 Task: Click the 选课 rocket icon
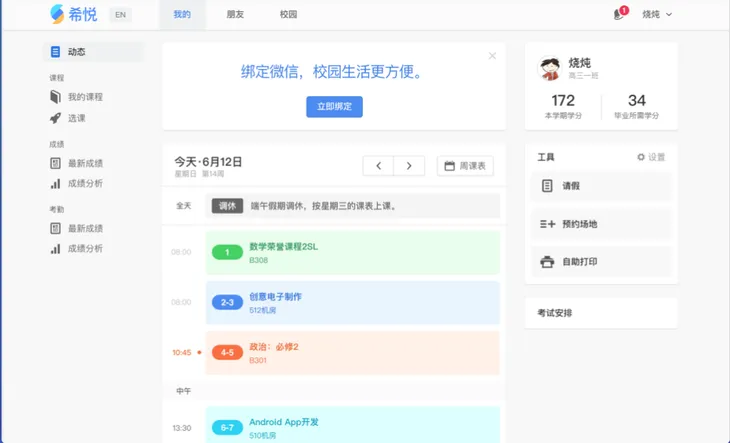pos(56,118)
